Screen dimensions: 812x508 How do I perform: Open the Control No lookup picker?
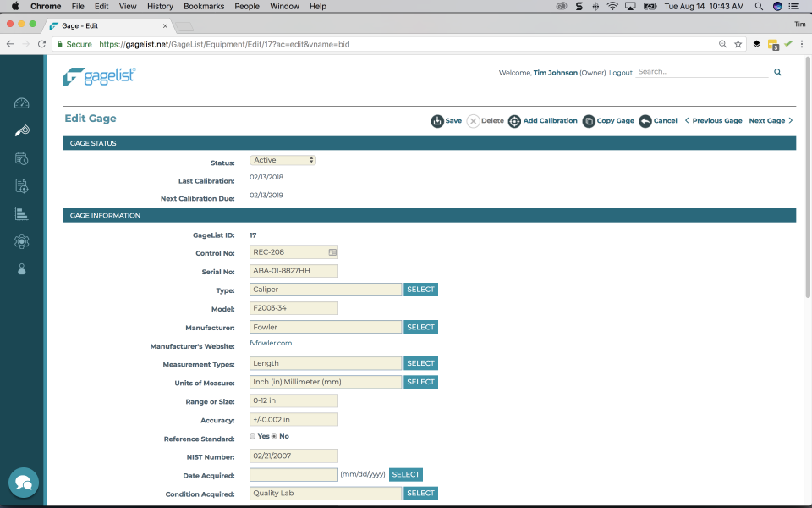pos(332,251)
